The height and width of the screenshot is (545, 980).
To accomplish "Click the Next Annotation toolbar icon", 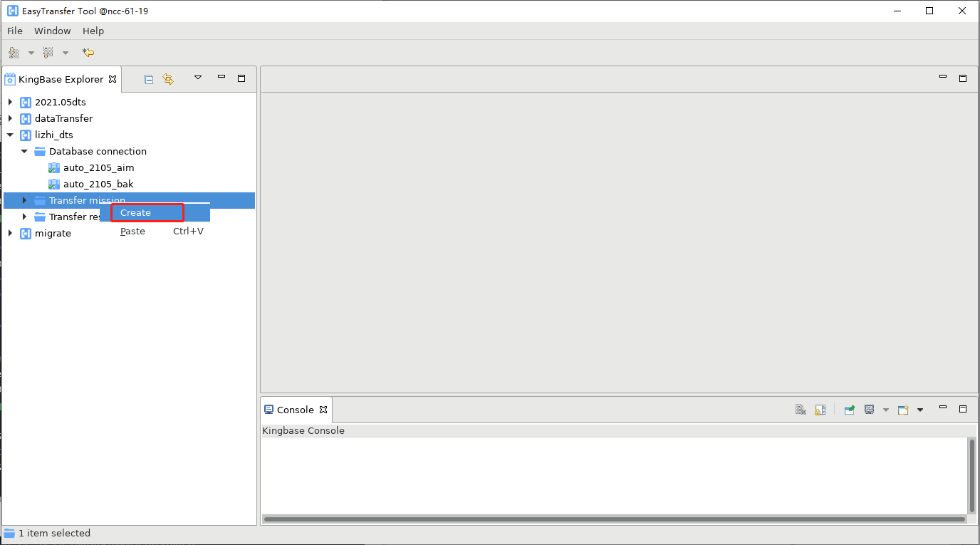I will tap(14, 53).
